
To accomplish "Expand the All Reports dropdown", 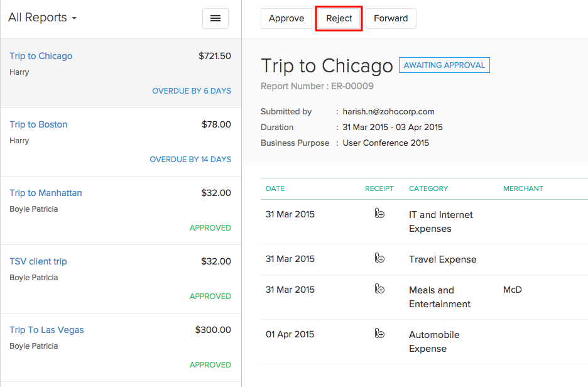I will pyautogui.click(x=42, y=18).
